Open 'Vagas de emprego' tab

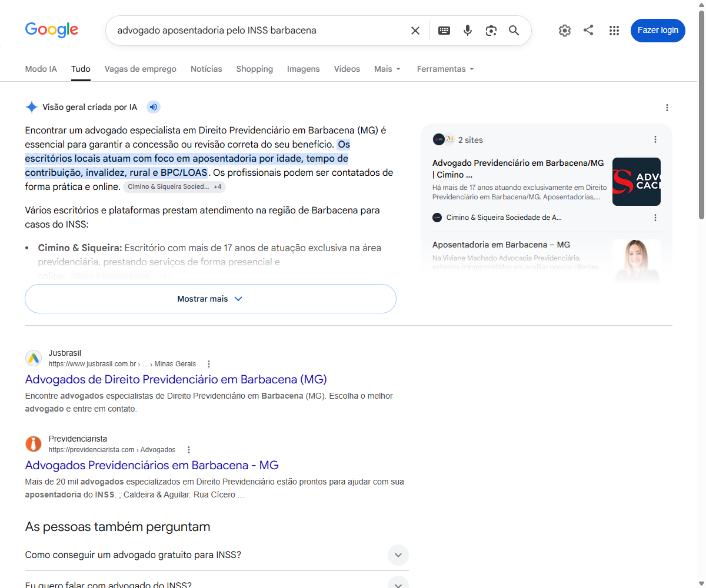coord(141,69)
